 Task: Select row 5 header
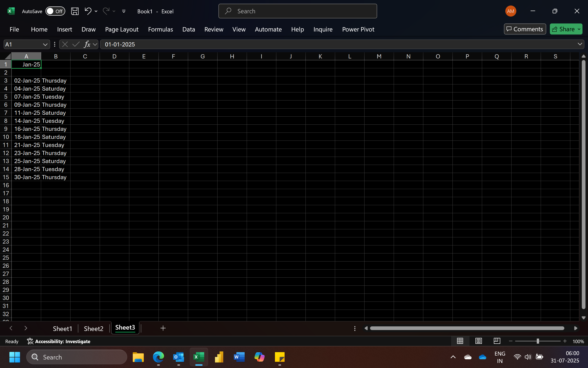[6, 97]
